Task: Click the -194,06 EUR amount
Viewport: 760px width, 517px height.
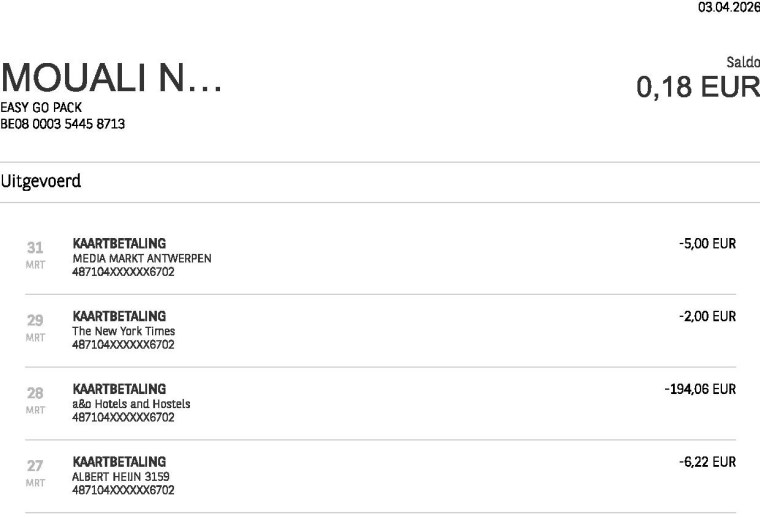Action: click(700, 389)
